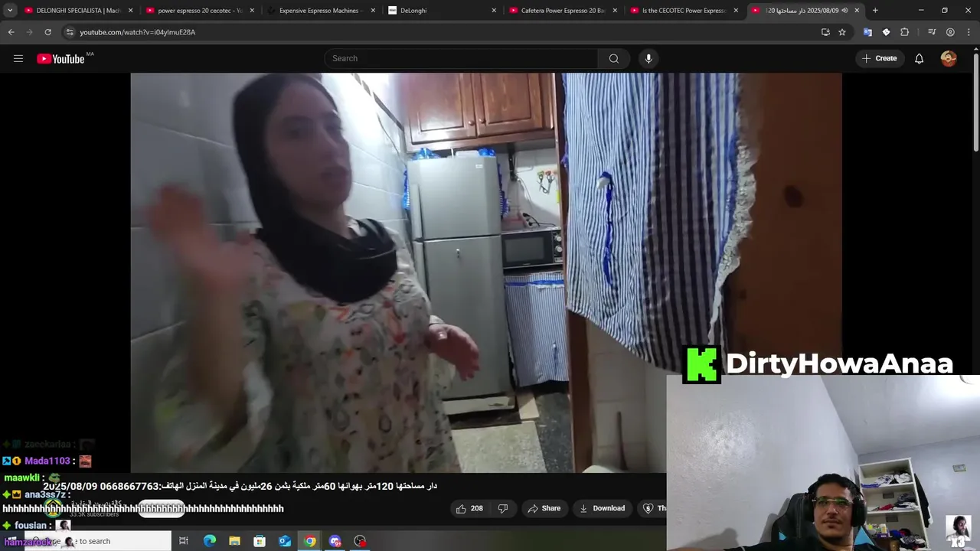Open the Chrome three-dot menu
Viewport: 980px width, 551px height.
tap(969, 32)
